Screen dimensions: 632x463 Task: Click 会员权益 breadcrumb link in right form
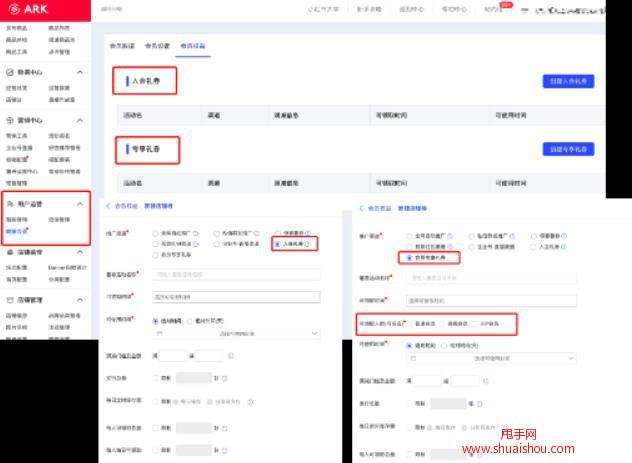(x=380, y=208)
